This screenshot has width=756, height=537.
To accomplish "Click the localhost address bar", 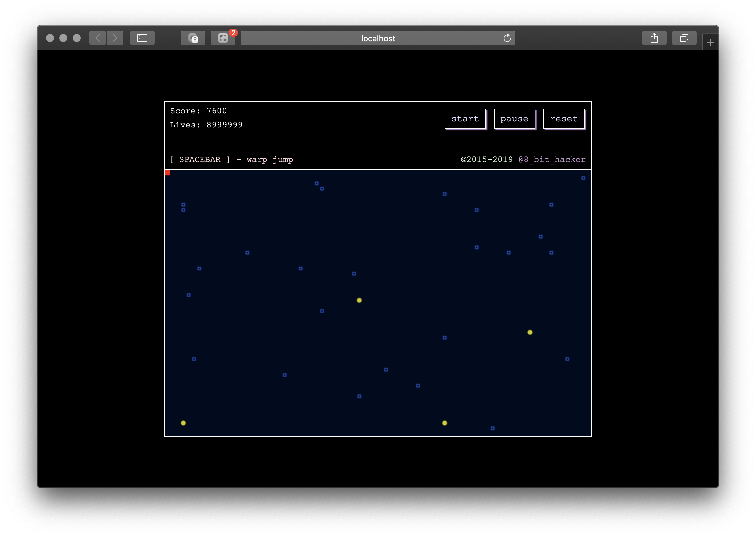I will (x=378, y=38).
